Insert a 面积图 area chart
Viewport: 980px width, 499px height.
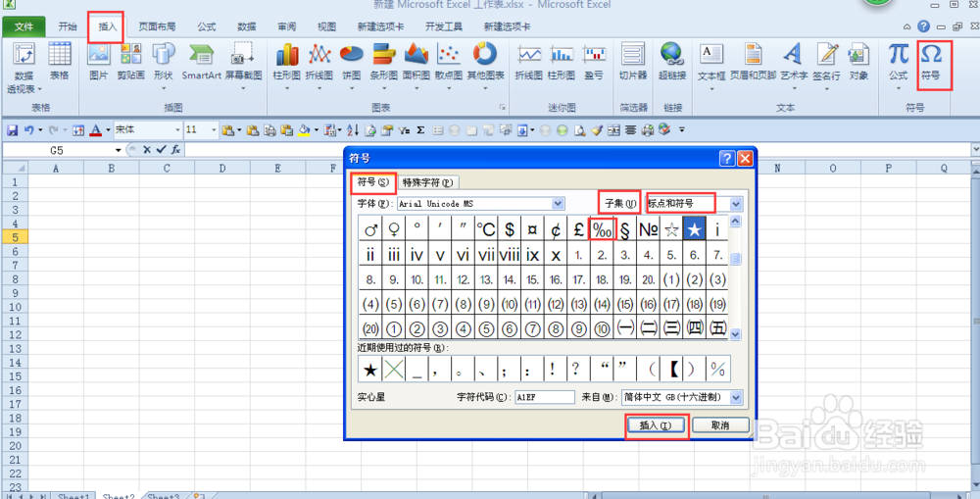coord(416,66)
